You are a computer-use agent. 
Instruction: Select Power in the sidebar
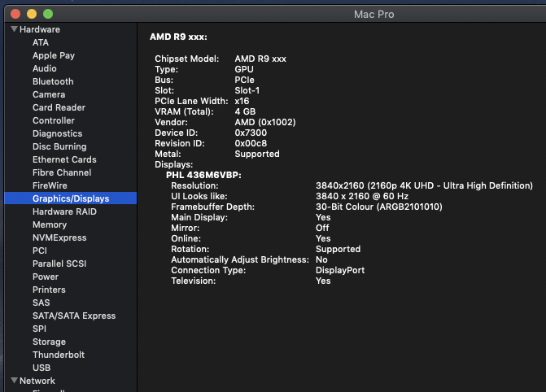[x=46, y=277]
